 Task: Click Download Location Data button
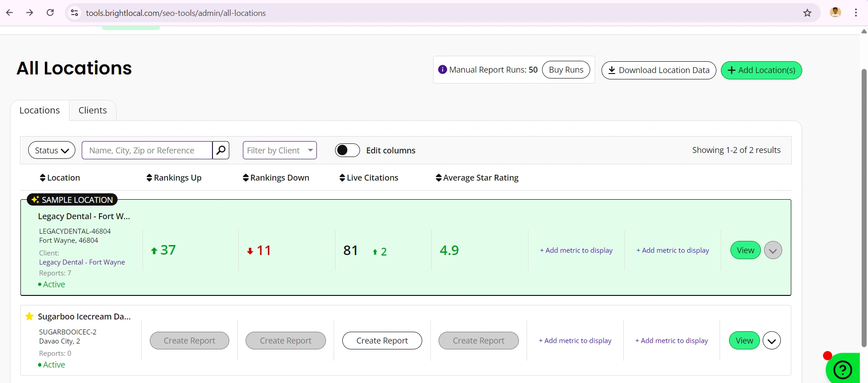coord(659,70)
